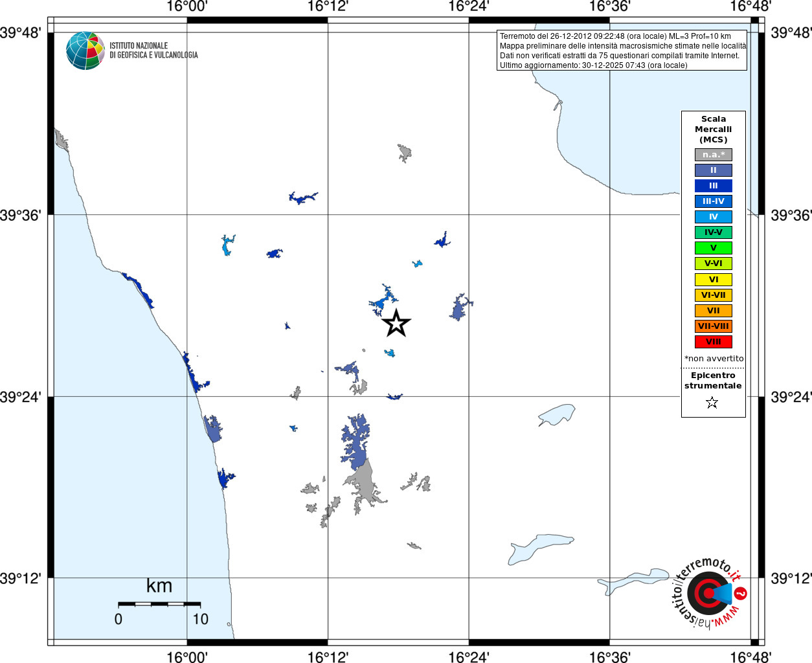Click the 'ISTITUTO NAZIONALE DI GEOFISICA' text
Viewport: 812px width, 663px height.
coord(153,51)
